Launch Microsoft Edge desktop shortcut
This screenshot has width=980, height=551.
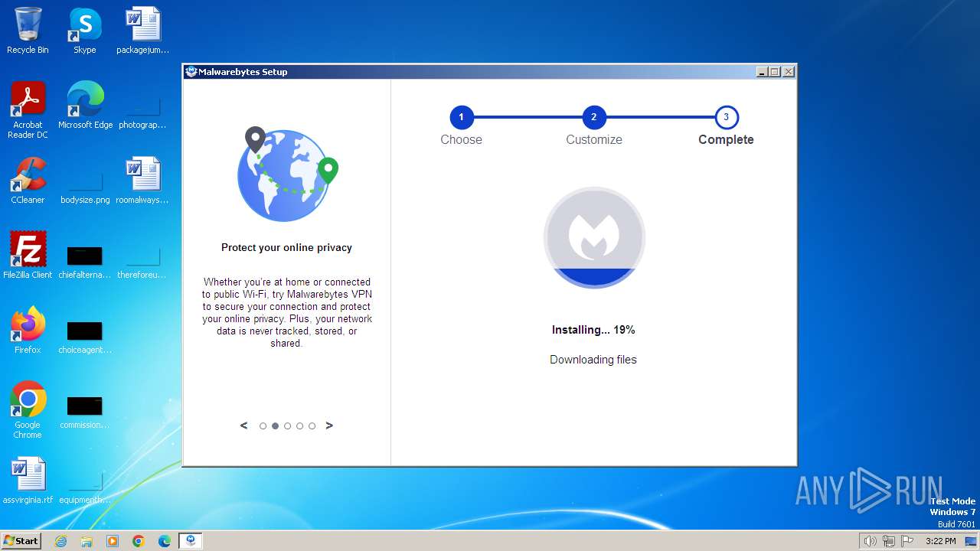click(85, 106)
